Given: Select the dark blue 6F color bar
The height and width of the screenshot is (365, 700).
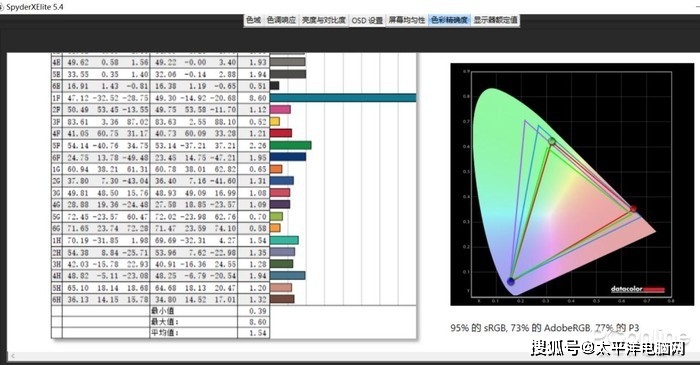Looking at the screenshot, I should (288, 157).
